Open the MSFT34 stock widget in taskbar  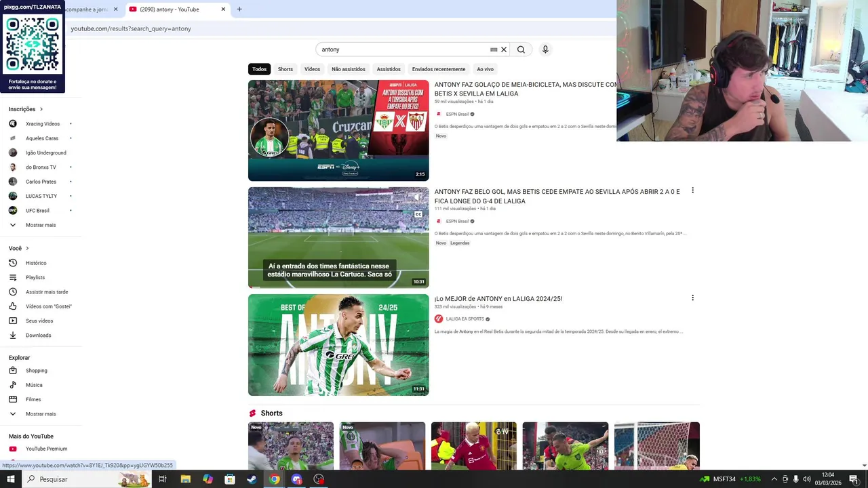tap(730, 479)
